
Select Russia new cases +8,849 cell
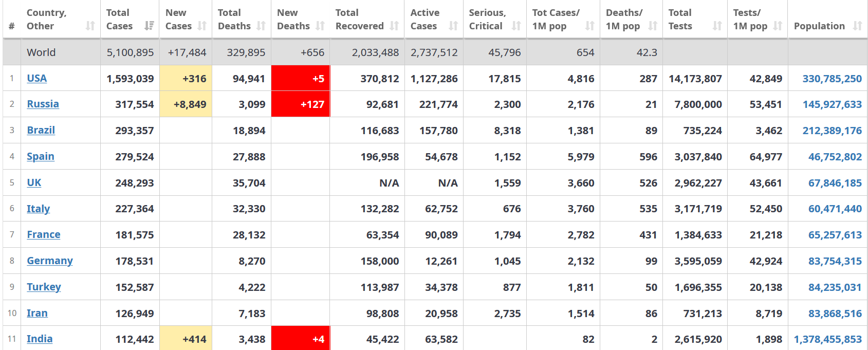tap(186, 104)
